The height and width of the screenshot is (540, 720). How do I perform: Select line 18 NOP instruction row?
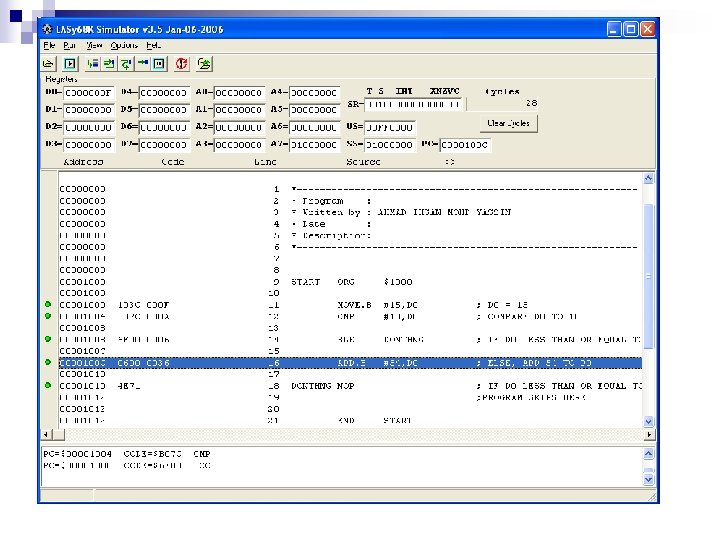tap(350, 386)
